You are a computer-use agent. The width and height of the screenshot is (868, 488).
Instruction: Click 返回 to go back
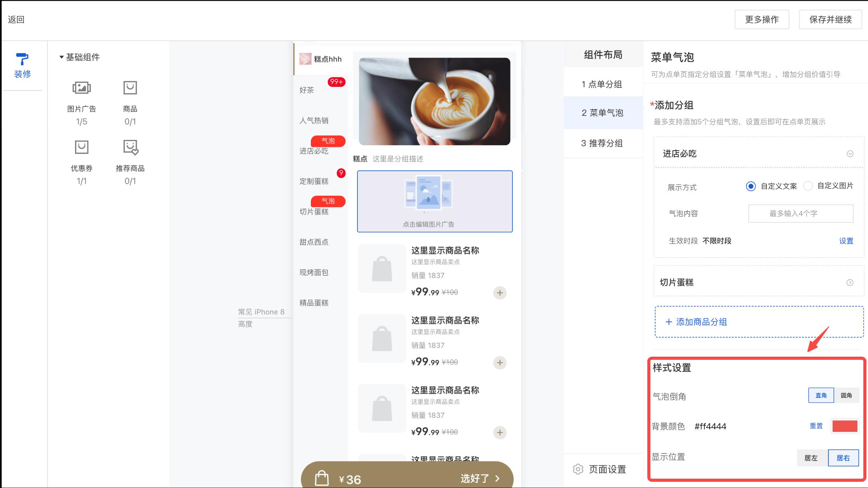point(16,19)
